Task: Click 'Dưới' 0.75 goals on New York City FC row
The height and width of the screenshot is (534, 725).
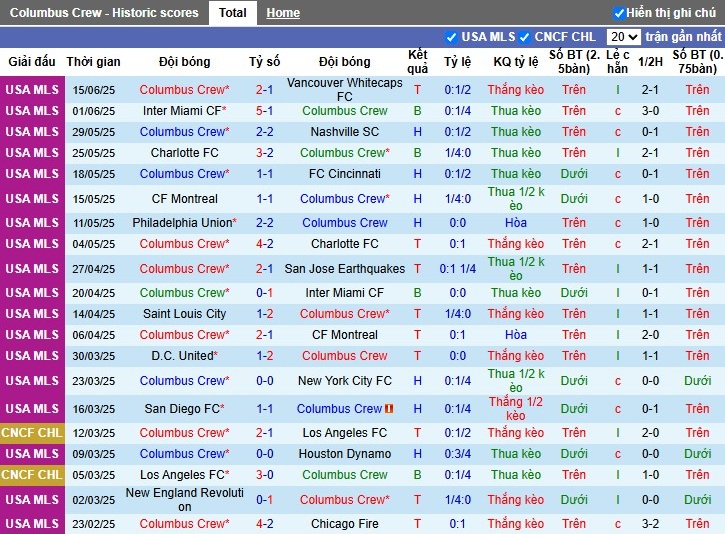Action: tap(697, 381)
